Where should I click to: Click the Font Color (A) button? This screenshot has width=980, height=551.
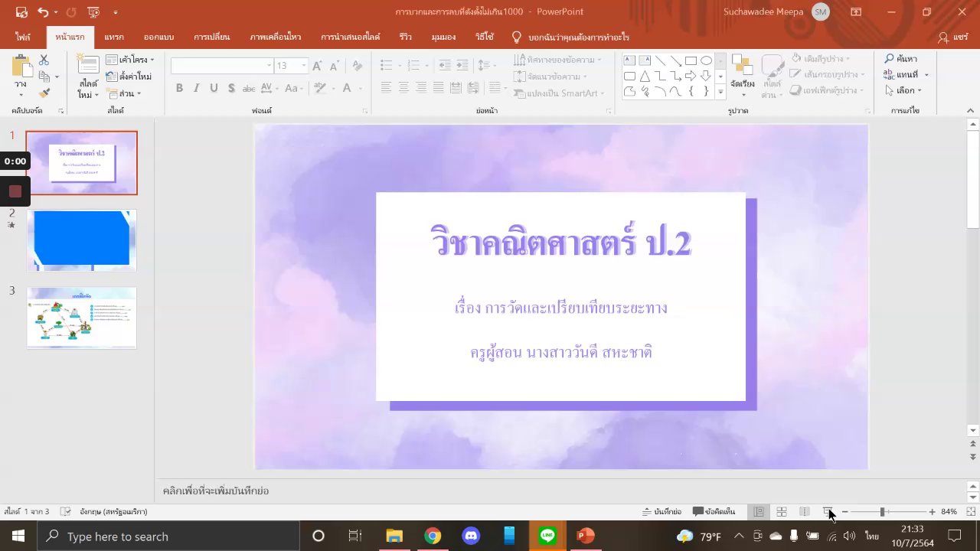point(347,88)
